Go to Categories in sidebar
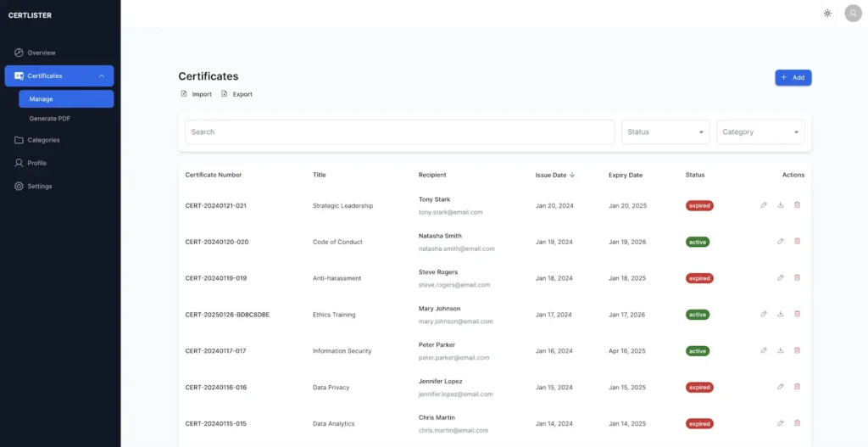 pos(43,140)
